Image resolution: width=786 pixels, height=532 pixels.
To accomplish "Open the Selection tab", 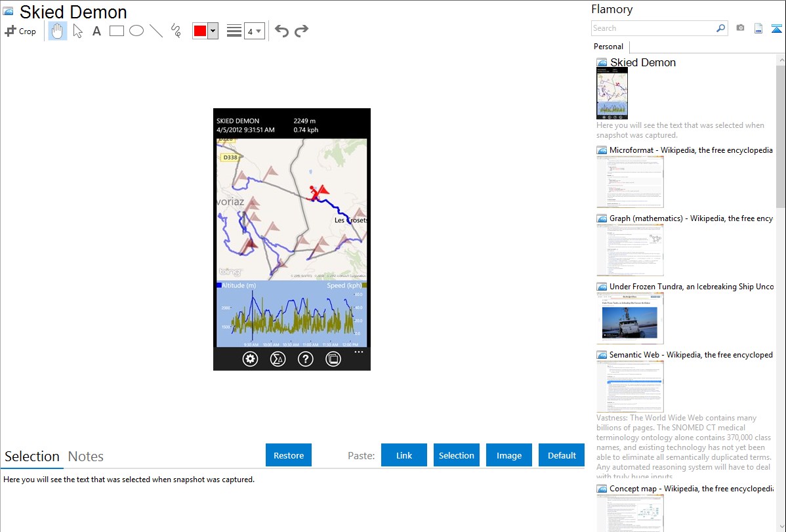I will [32, 457].
